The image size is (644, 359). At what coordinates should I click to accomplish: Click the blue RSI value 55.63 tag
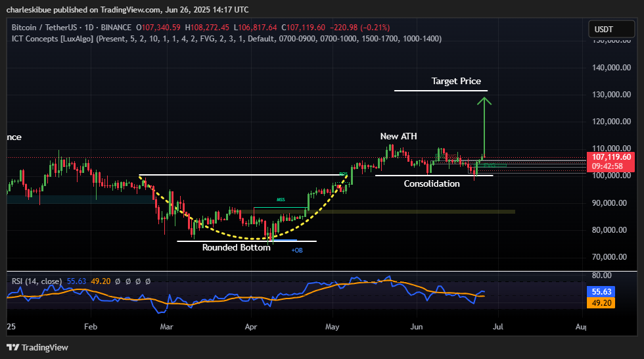(601, 292)
